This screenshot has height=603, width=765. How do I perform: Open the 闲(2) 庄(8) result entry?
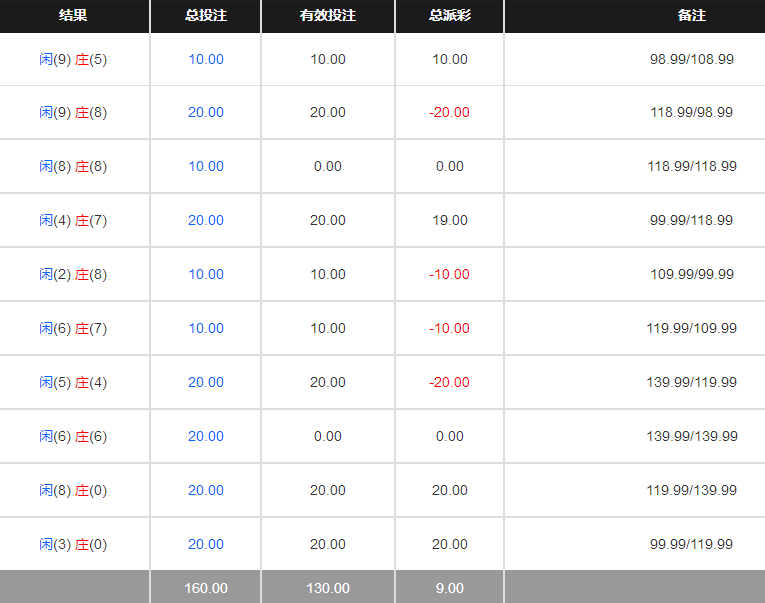click(x=73, y=275)
